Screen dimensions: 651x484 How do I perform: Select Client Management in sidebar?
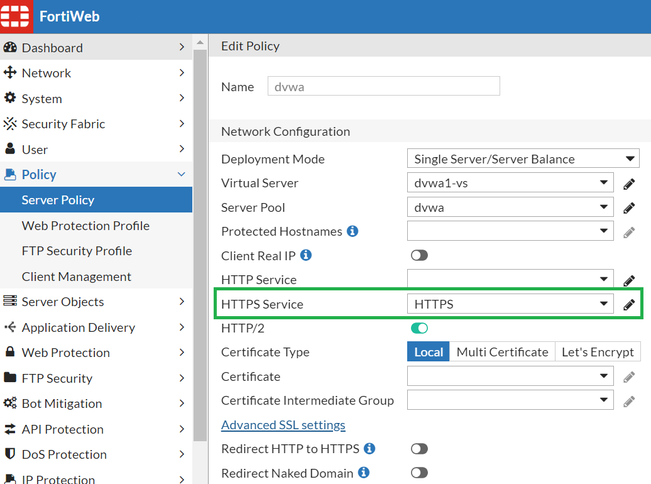click(x=76, y=276)
